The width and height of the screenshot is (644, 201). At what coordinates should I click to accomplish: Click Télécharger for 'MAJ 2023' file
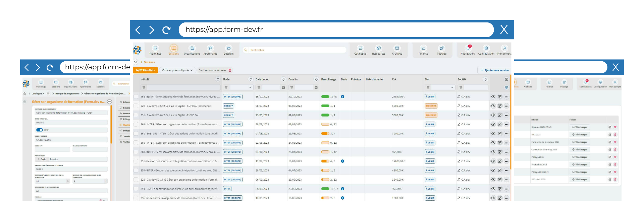point(580,135)
